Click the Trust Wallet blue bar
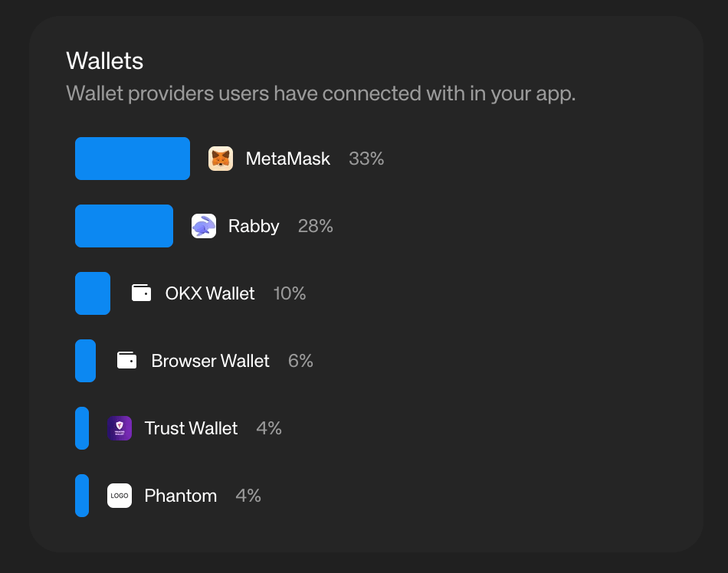The image size is (728, 573). coord(82,428)
